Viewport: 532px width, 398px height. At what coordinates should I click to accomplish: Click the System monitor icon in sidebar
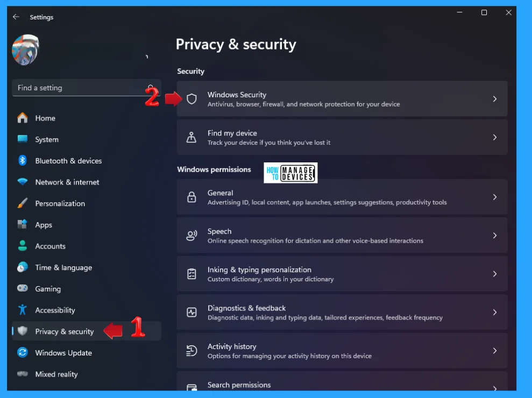[x=23, y=139]
